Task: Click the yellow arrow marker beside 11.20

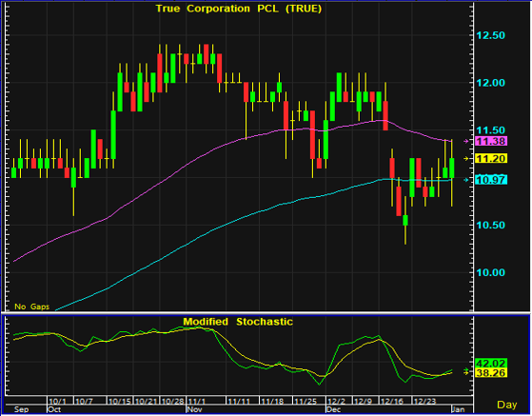Action: pos(466,158)
